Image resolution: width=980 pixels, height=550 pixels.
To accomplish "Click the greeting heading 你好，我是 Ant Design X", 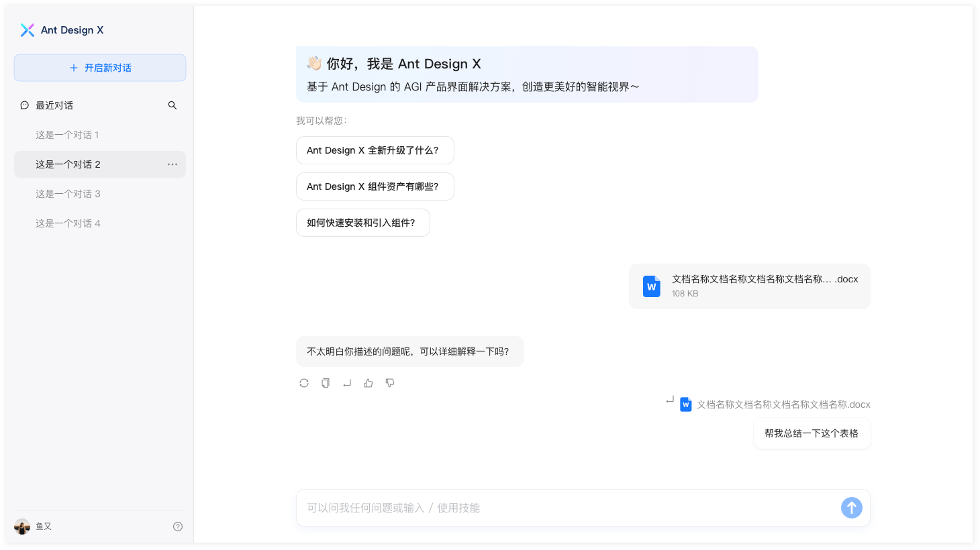I will (x=404, y=64).
